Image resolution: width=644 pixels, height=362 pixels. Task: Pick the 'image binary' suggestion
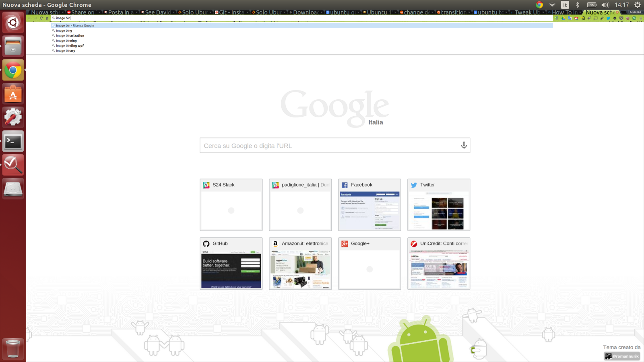click(x=302, y=51)
